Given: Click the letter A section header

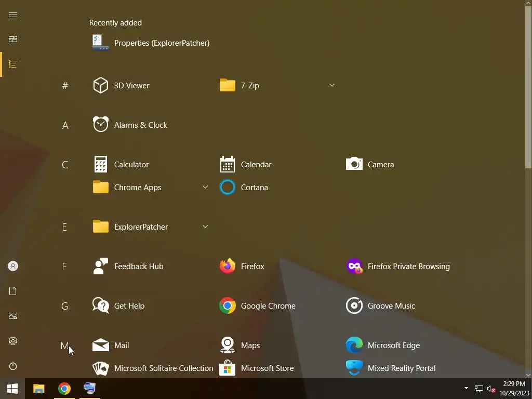Looking at the screenshot, I should (x=65, y=125).
